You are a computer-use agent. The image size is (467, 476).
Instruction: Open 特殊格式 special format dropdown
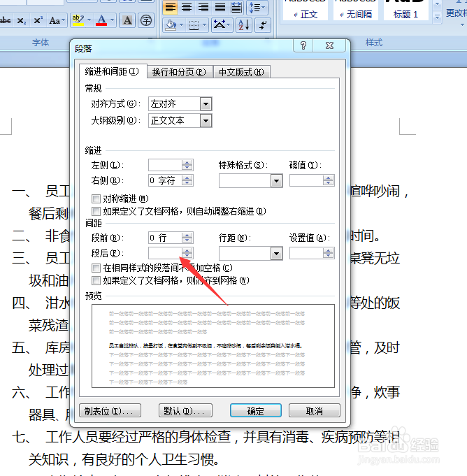pos(276,181)
